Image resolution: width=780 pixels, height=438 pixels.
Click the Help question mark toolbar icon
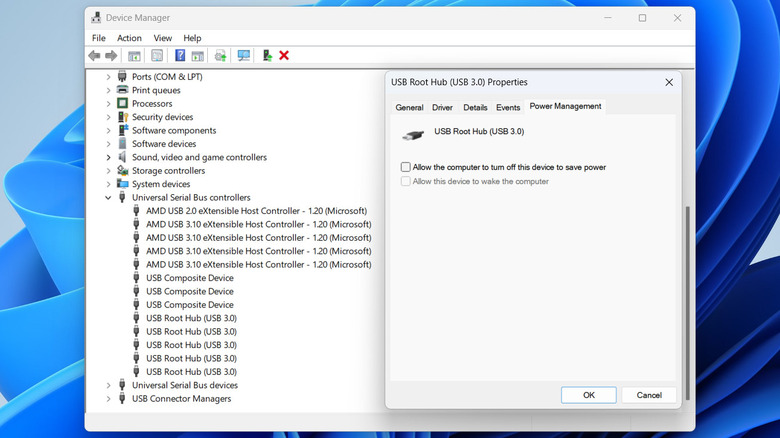pos(180,56)
